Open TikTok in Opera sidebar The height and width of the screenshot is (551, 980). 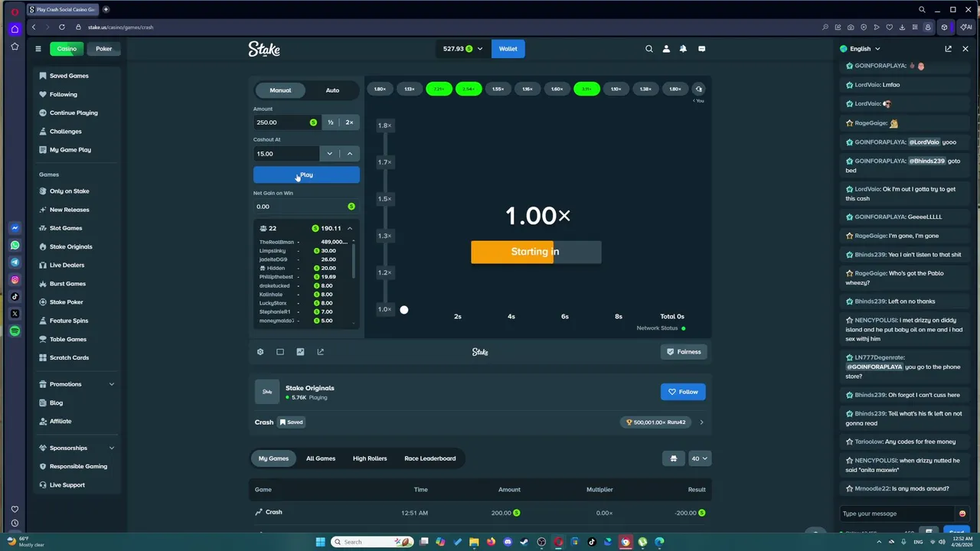[15, 297]
